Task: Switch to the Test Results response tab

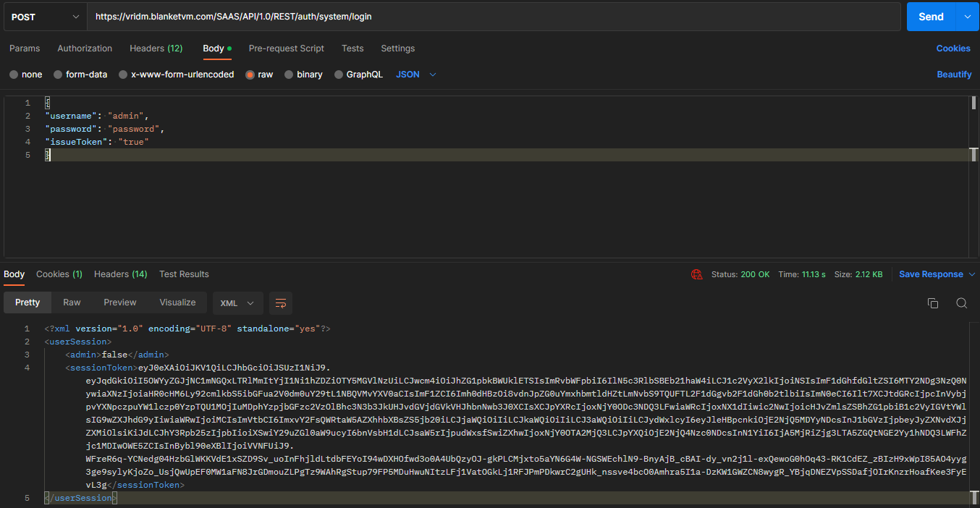Action: [184, 274]
